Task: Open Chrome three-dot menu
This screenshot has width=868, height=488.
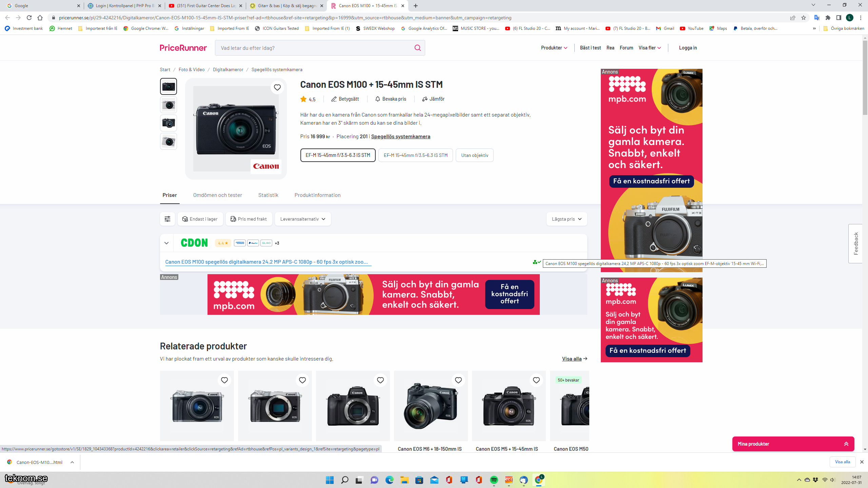Action: 861,18
